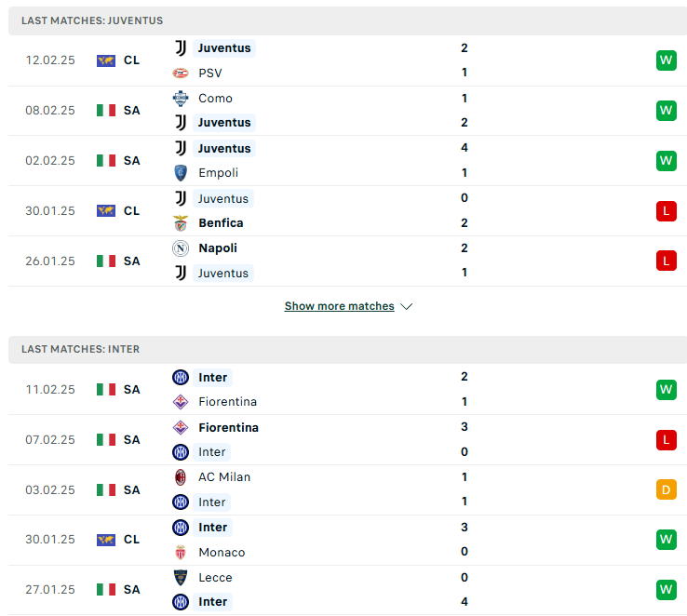
Task: Open Inter team link in Monaco match
Action: click(x=213, y=528)
